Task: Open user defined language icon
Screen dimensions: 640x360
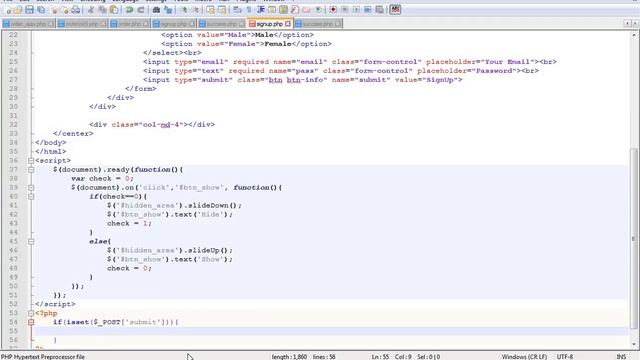Action: pyautogui.click(x=272, y=10)
